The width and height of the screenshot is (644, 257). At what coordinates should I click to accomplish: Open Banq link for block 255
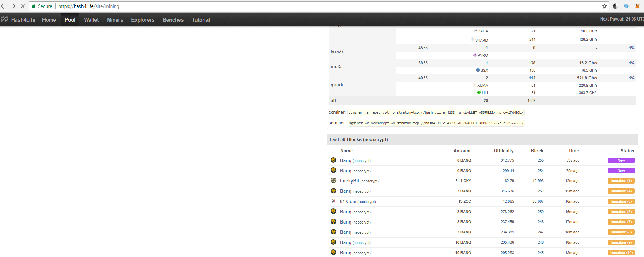tap(345, 160)
